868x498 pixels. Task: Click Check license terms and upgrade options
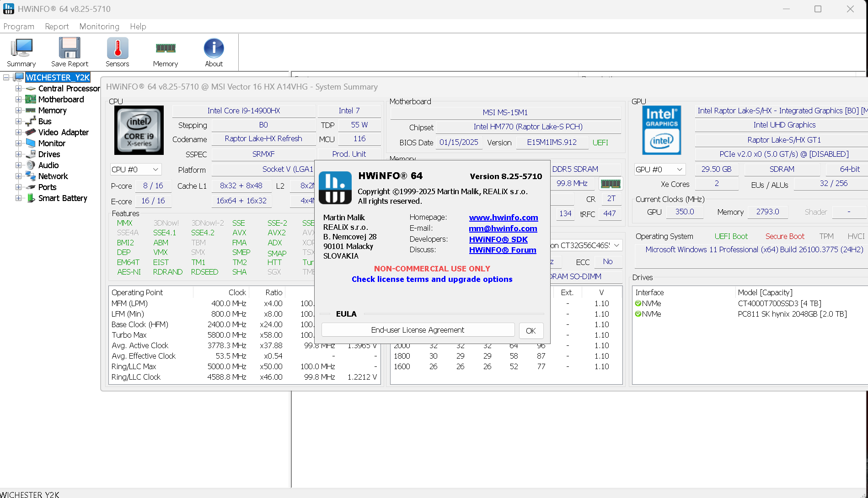(432, 279)
